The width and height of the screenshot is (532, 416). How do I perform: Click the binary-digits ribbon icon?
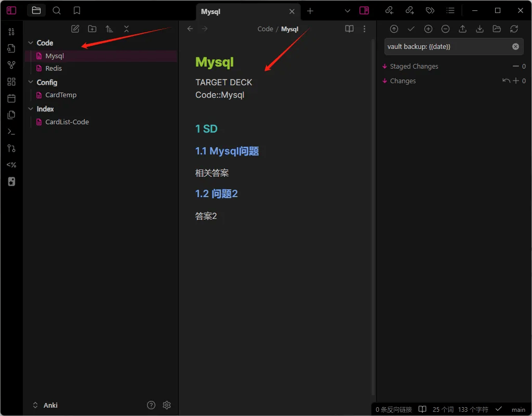[11, 32]
